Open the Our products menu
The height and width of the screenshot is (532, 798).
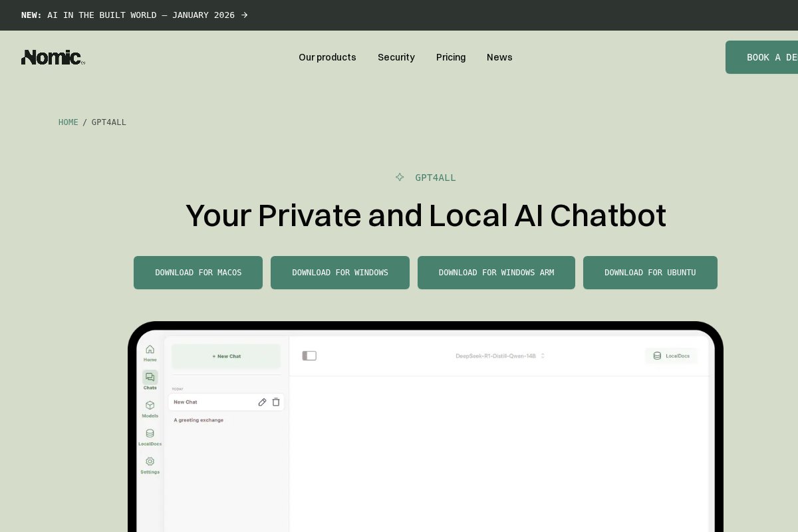tap(327, 57)
